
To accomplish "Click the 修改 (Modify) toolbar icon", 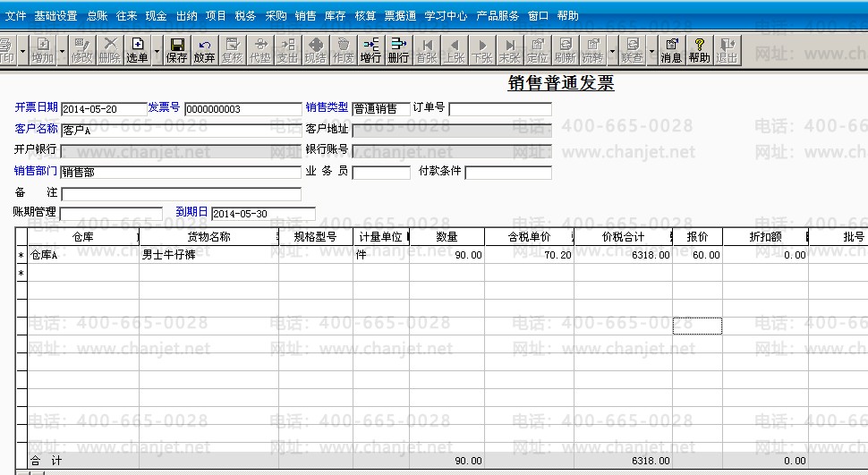I will pos(82,50).
